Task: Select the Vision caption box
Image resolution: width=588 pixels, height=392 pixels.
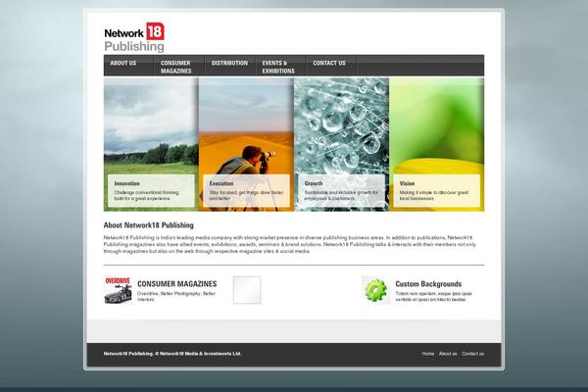Action: [436, 190]
